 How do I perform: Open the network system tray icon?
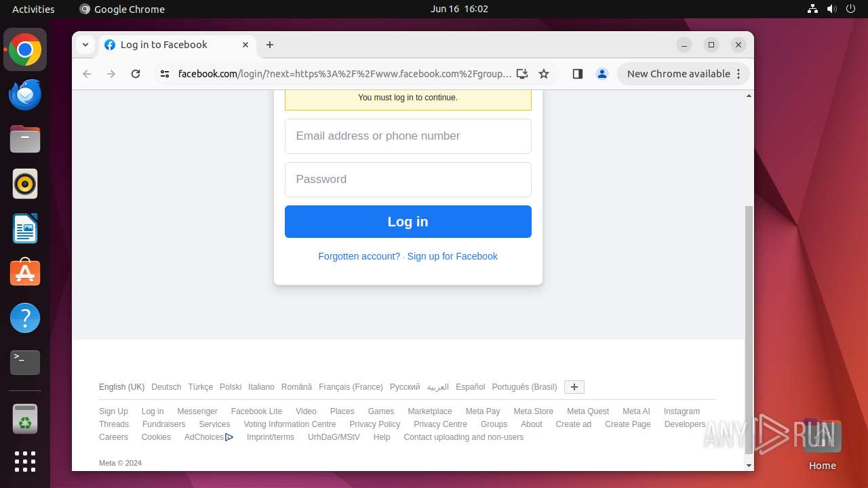tap(812, 9)
